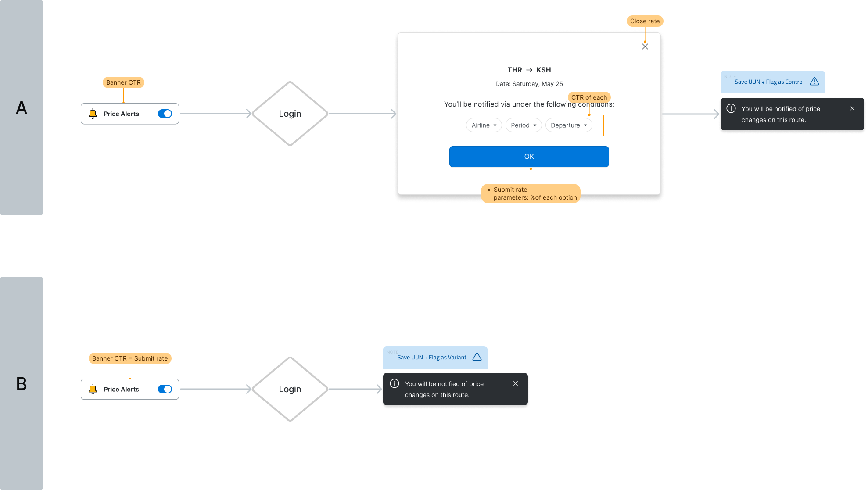Click the OK button in modal dialog
Viewport: 868px width, 490px height.
point(529,156)
